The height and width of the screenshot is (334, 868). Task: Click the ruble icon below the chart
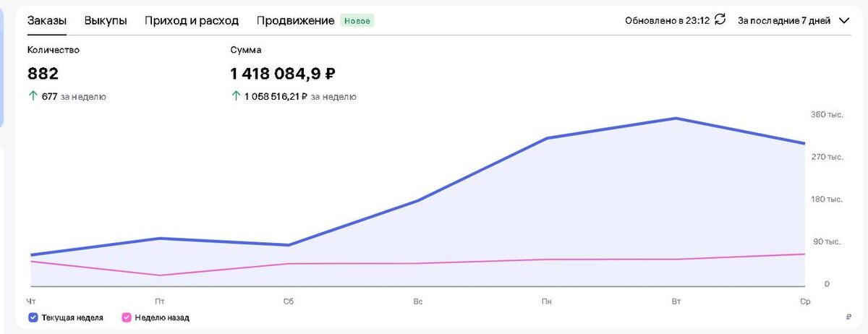click(x=848, y=317)
